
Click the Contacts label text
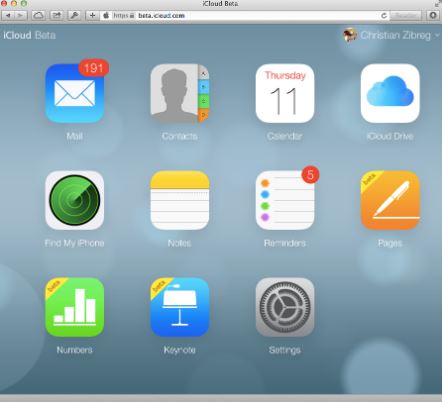coord(180,136)
